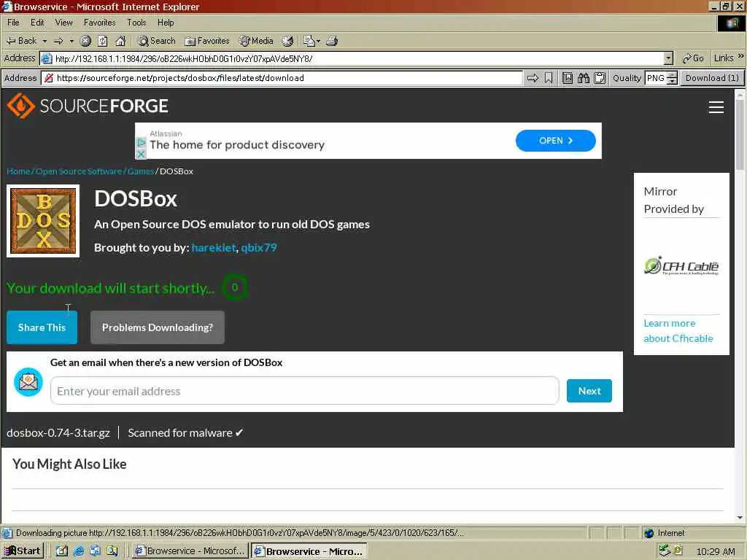Open the qbix79 author link

coord(259,248)
